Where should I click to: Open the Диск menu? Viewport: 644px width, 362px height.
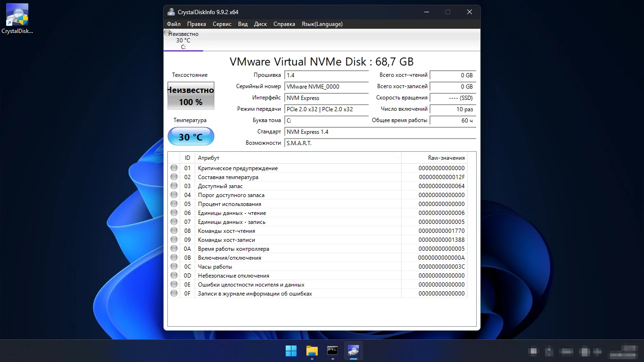click(260, 24)
